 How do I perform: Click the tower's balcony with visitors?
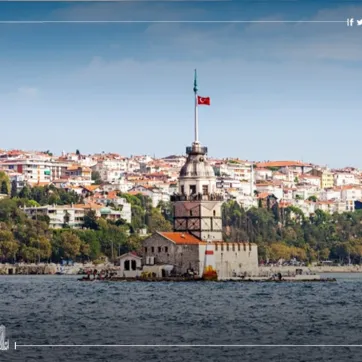(197, 197)
